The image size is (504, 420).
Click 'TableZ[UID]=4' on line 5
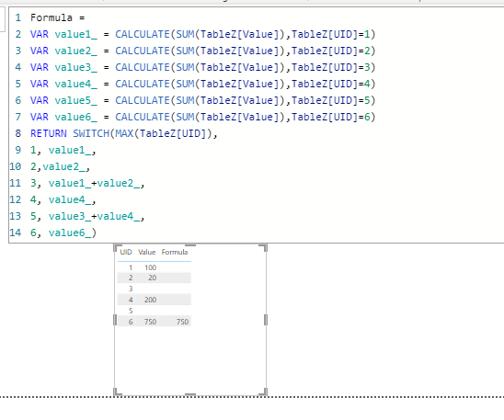coord(330,84)
